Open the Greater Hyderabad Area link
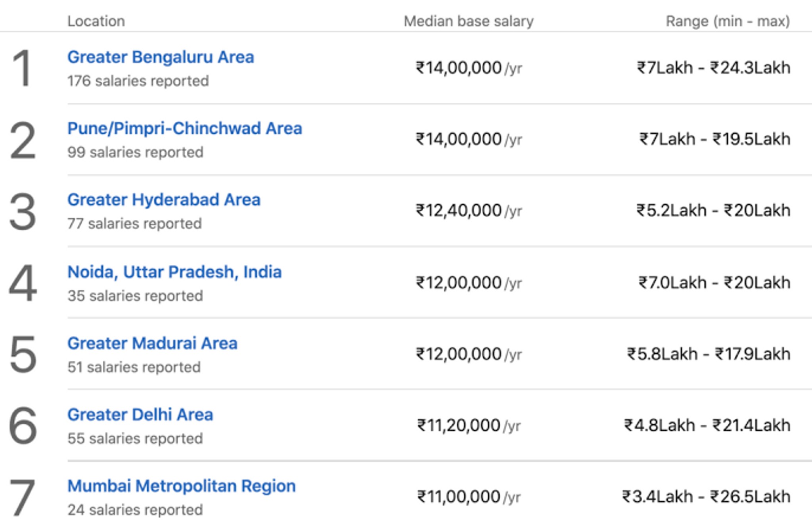 pyautogui.click(x=164, y=200)
